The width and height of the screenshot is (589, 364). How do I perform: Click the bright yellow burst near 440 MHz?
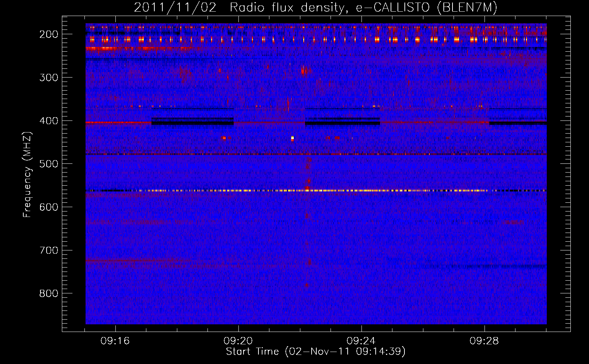[292, 138]
